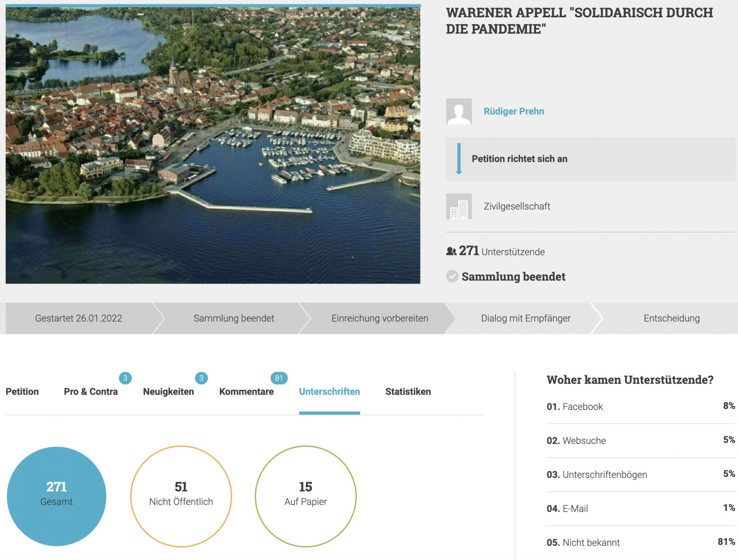Click the blue down arrow icon

(x=459, y=159)
